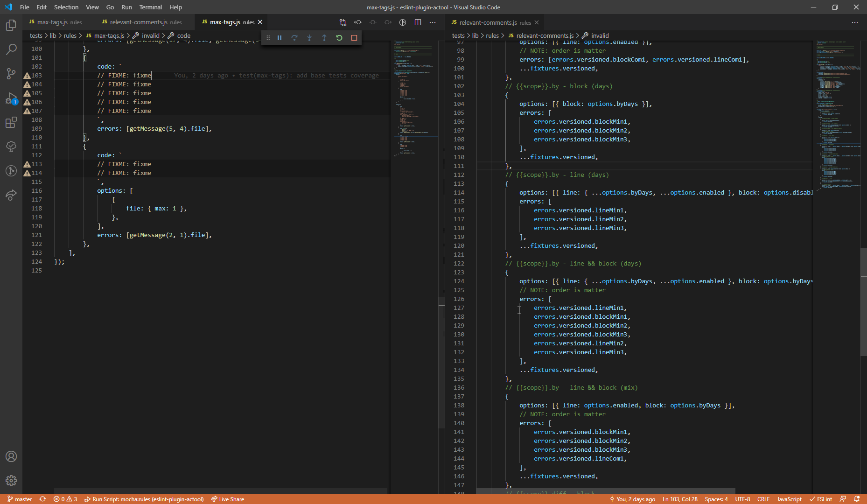
Task: Click 'tests' breadcrumb in left editor
Action: 36,35
